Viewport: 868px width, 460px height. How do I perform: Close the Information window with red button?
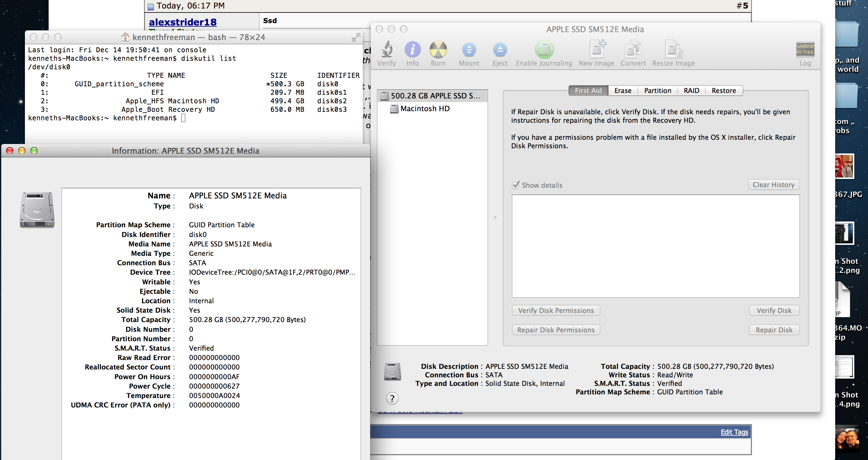point(10,150)
